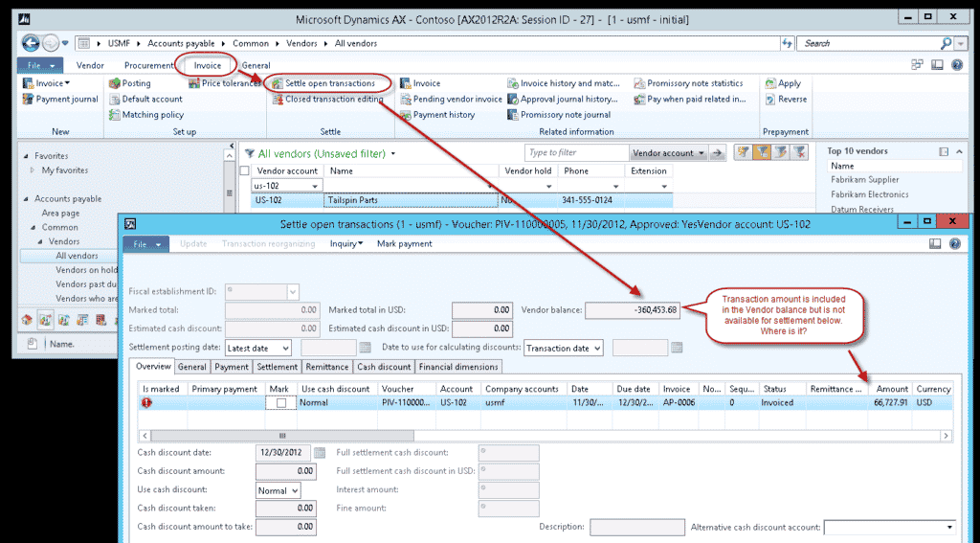Click the Cash discount amount to take field

tap(285, 527)
